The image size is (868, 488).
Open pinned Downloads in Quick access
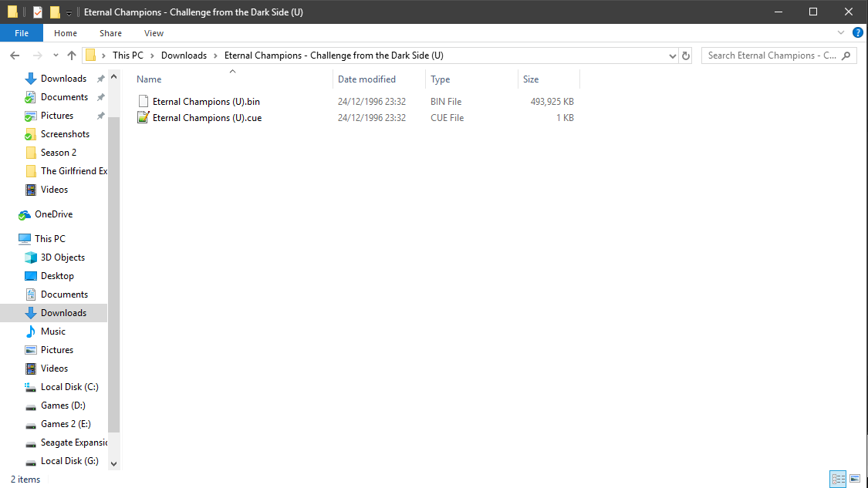(64, 79)
